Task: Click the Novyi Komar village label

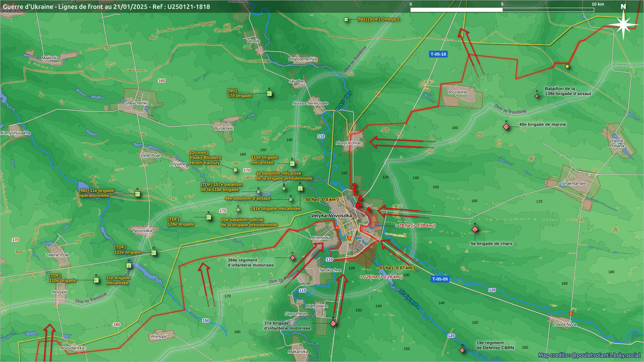Action: (348, 143)
